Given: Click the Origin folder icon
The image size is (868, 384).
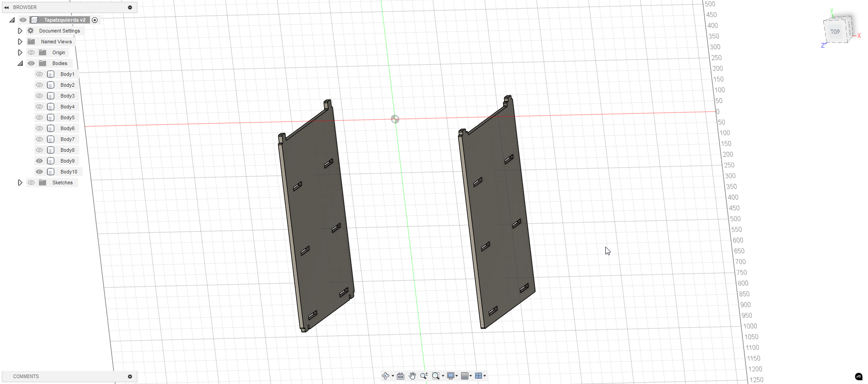Looking at the screenshot, I should point(42,52).
